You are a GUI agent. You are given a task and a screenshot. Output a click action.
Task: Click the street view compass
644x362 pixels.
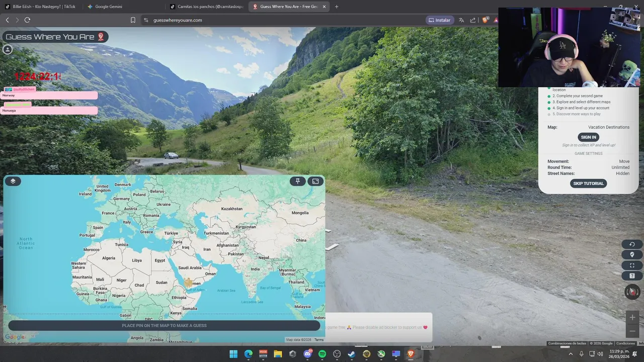[632, 292]
